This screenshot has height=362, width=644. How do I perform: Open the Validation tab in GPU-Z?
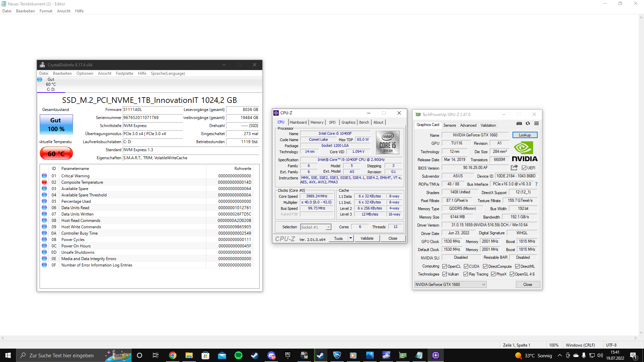(x=488, y=125)
